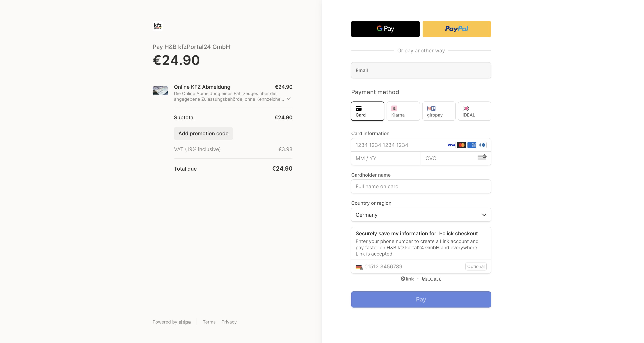Click the Mastercard brand icon
This screenshot has width=644, height=343.
pos(461,145)
